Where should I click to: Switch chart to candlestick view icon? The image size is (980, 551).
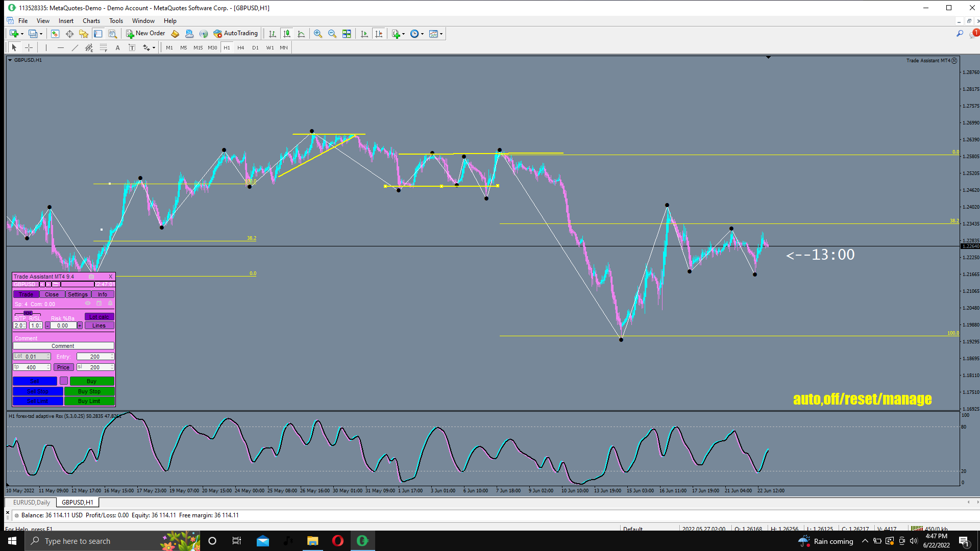click(287, 34)
